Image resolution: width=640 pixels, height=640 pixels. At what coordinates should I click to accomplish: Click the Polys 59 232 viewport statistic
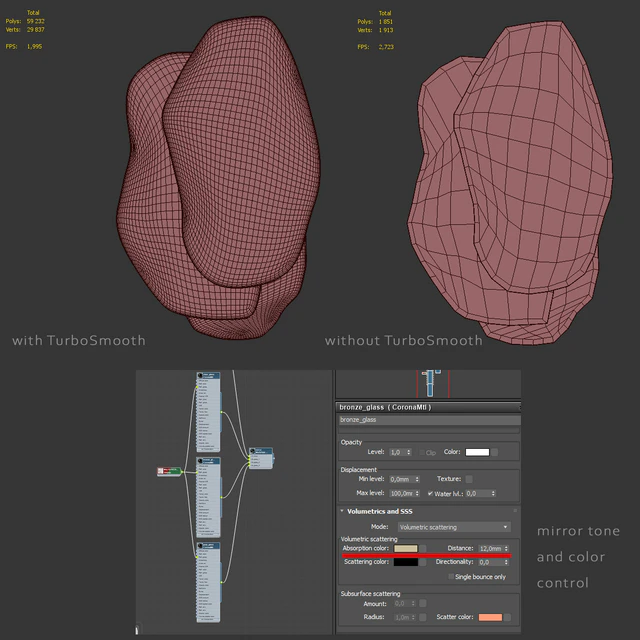coord(25,21)
